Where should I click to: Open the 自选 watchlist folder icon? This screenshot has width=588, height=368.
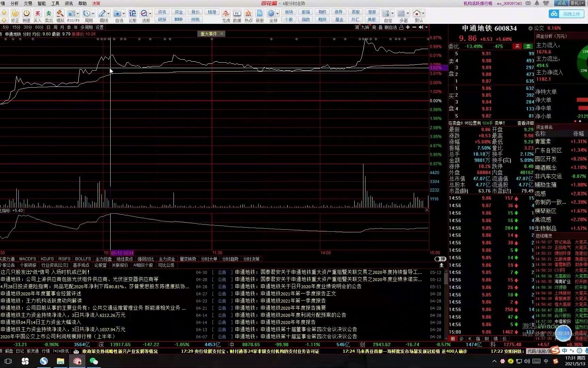click(117, 13)
